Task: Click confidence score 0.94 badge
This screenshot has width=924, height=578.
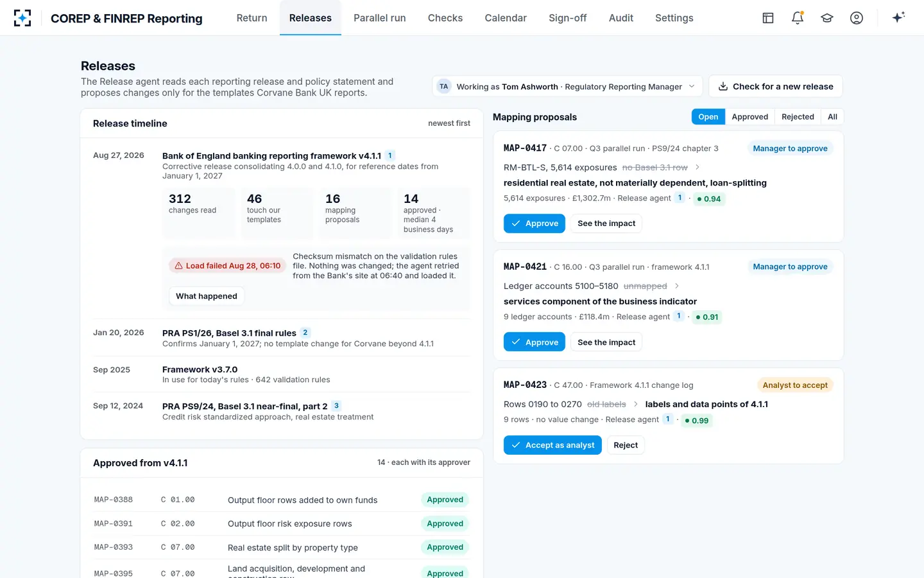Action: 709,199
